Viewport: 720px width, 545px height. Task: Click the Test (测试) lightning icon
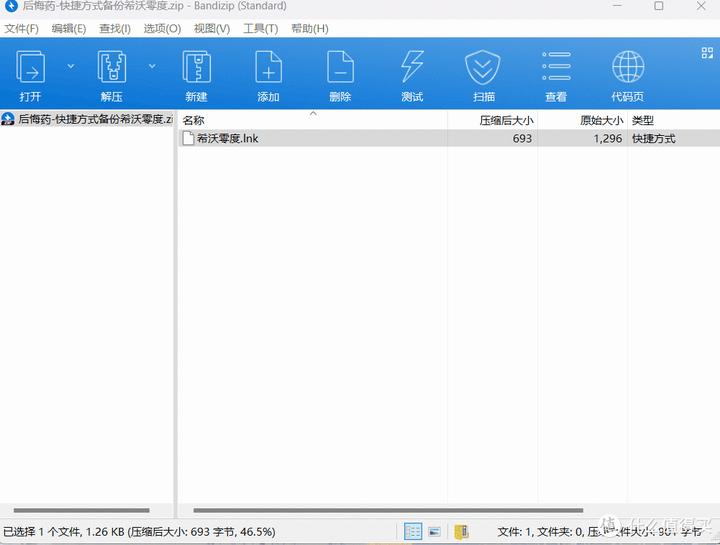tap(412, 67)
